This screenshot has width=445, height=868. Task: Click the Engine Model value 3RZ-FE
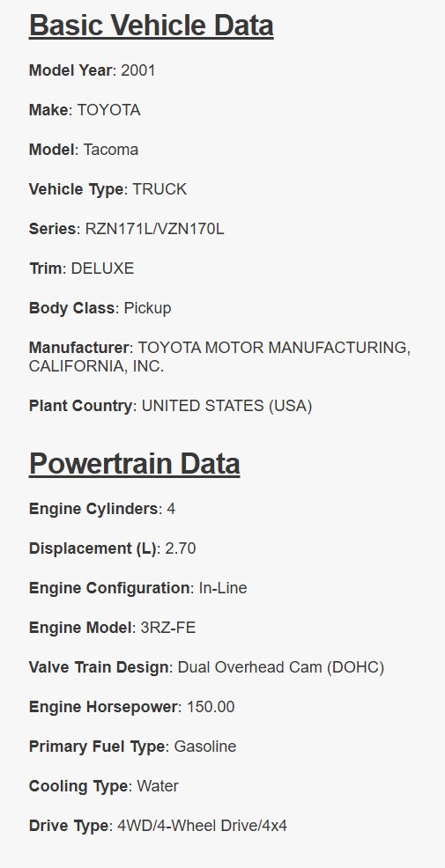point(168,628)
